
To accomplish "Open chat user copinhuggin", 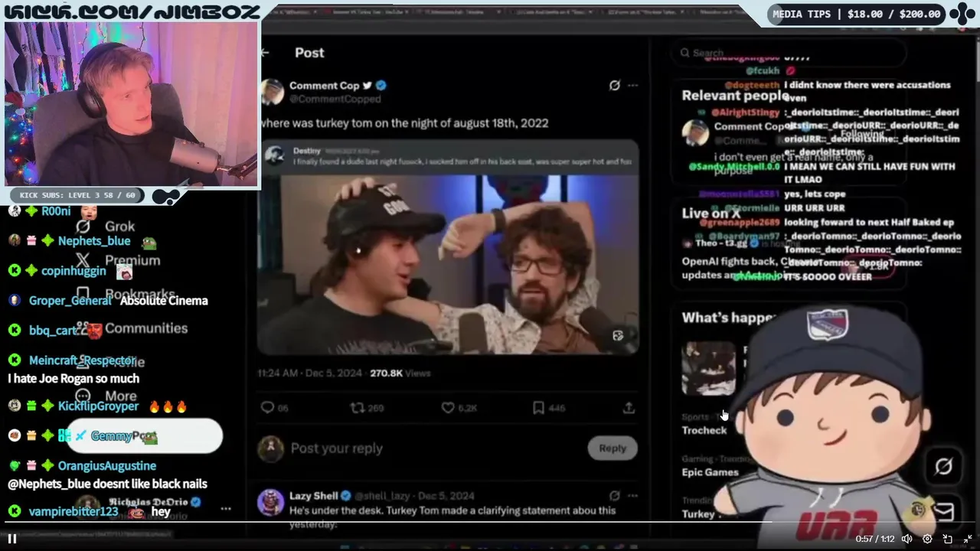I will tap(73, 271).
